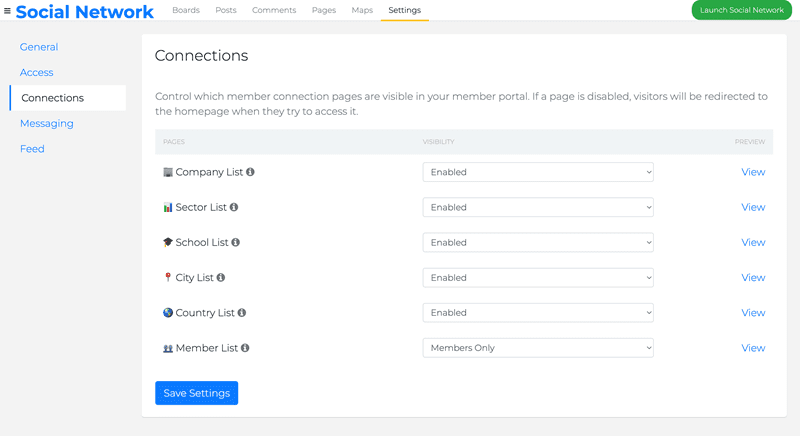Expand the Member List visibility dropdown
Image resolution: width=800 pixels, height=436 pixels.
click(x=538, y=348)
